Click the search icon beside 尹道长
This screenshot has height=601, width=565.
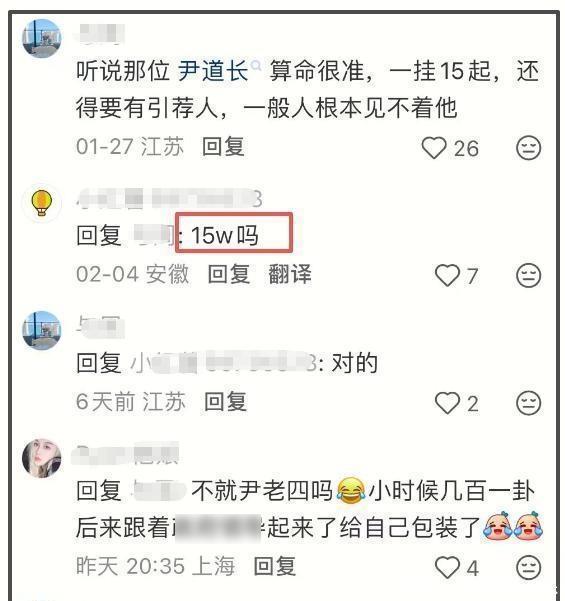click(x=256, y=66)
